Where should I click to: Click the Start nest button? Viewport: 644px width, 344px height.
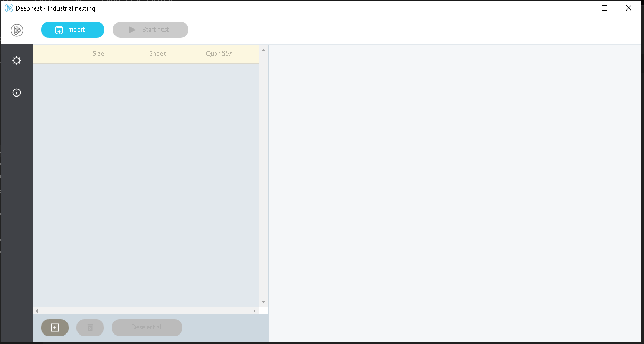pos(150,30)
